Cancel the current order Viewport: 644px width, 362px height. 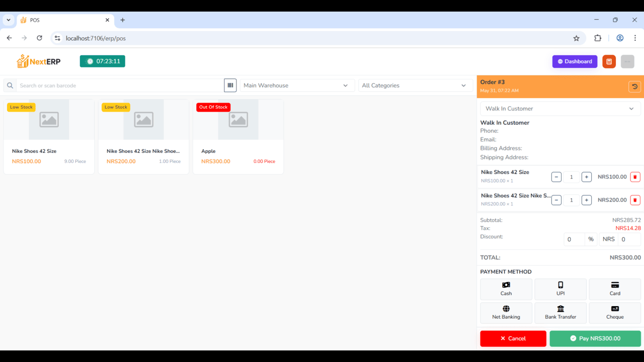point(513,338)
